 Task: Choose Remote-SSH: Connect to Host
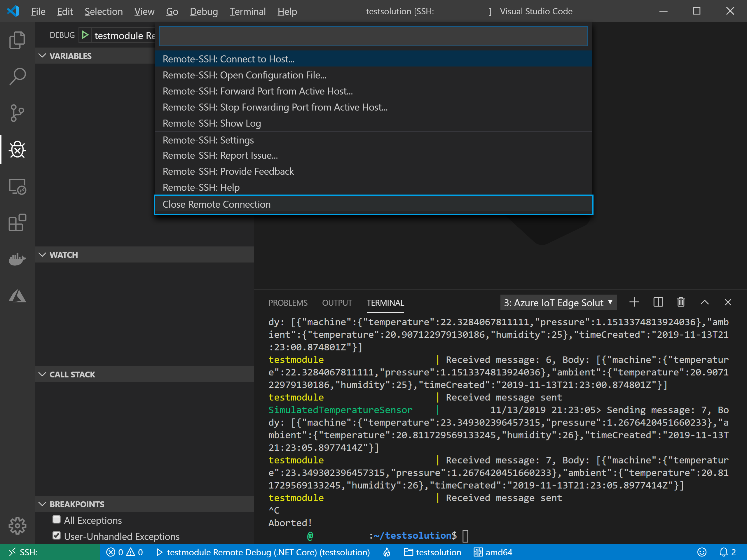pyautogui.click(x=373, y=59)
